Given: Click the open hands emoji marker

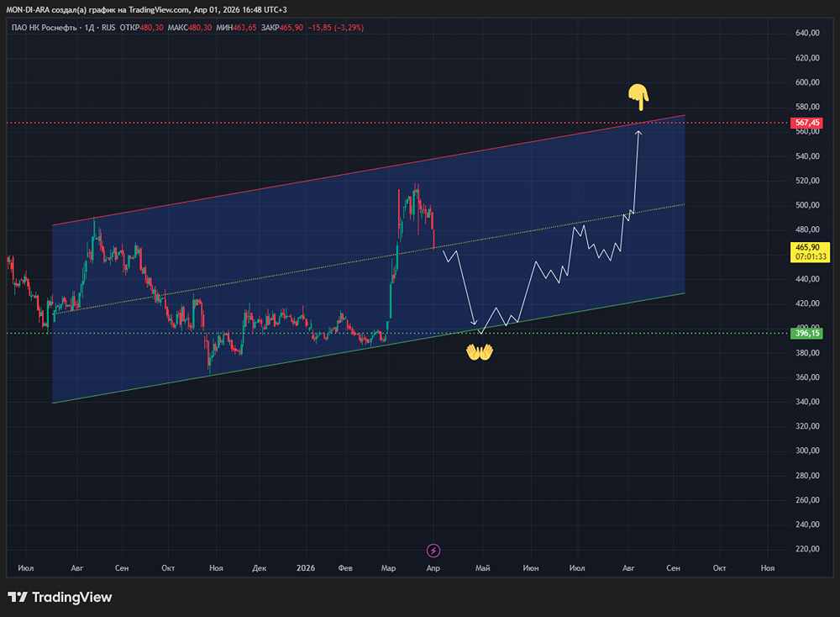Looking at the screenshot, I should click(x=480, y=352).
